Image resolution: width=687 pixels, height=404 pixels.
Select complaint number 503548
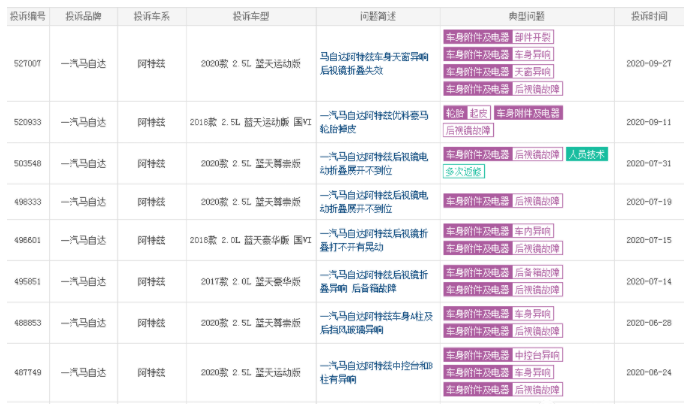[28, 163]
